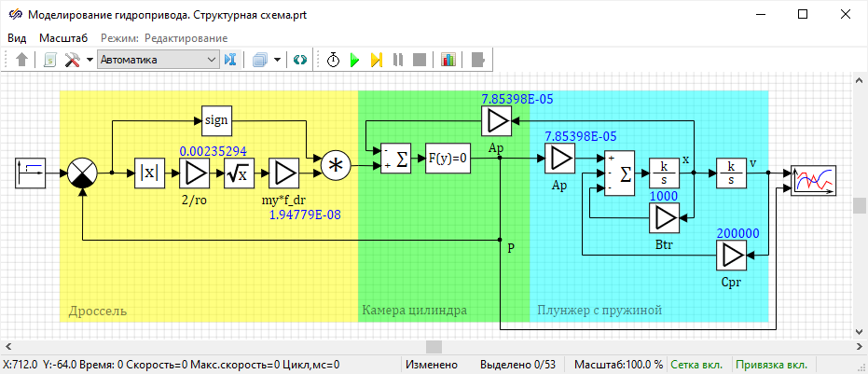868x374 pixels.
Task: Click the refresh arrows toolbar icon
Action: click(299, 60)
